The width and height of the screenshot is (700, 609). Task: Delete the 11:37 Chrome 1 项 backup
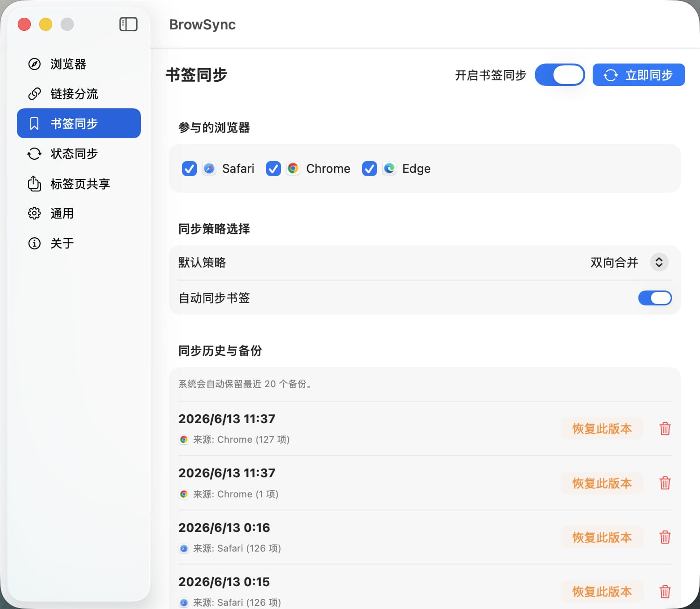pyautogui.click(x=665, y=483)
